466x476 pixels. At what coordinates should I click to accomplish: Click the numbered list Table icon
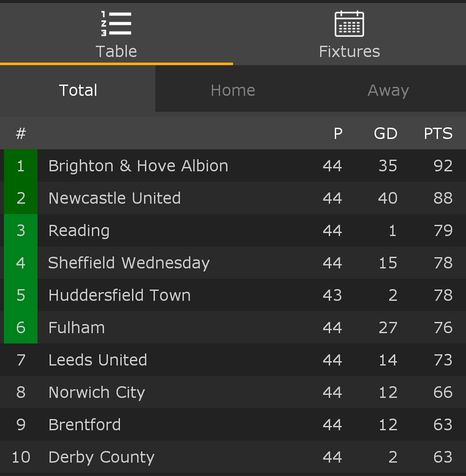116,24
